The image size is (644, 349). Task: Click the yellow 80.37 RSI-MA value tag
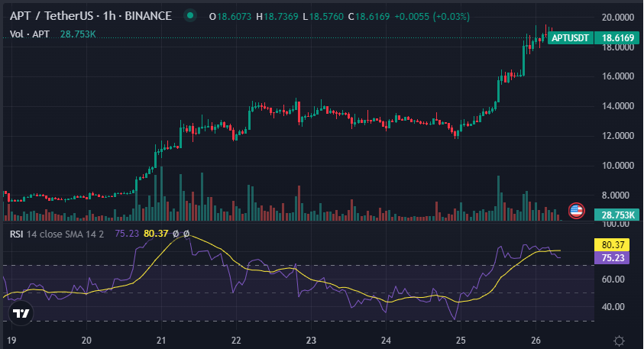[612, 245]
